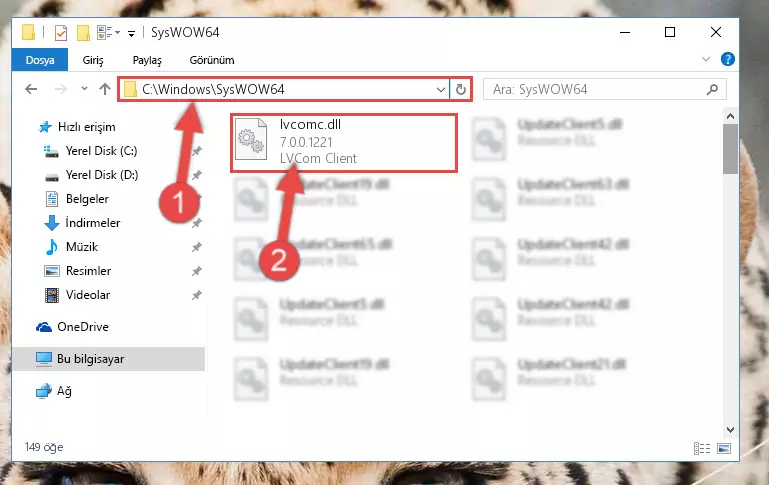Open the Paylaş ribbon tab
Image resolution: width=769 pixels, height=485 pixels.
tap(147, 60)
